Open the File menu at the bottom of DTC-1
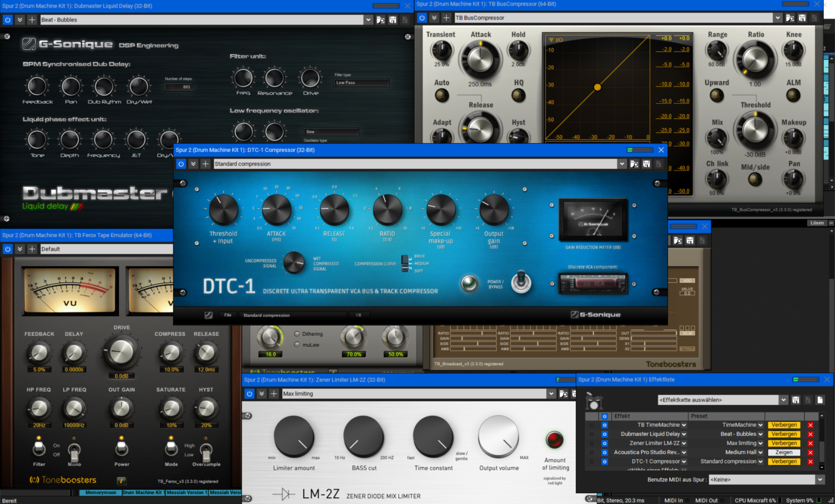835x504 pixels. click(228, 315)
